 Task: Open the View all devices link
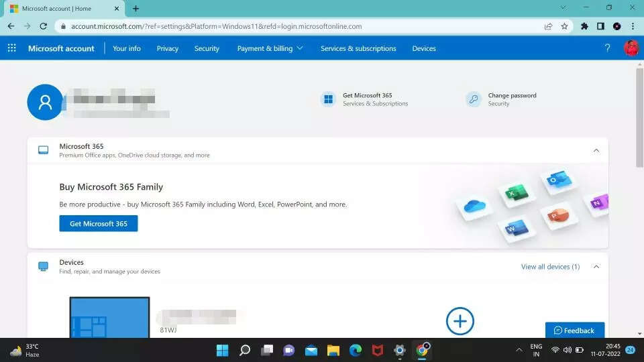click(550, 267)
